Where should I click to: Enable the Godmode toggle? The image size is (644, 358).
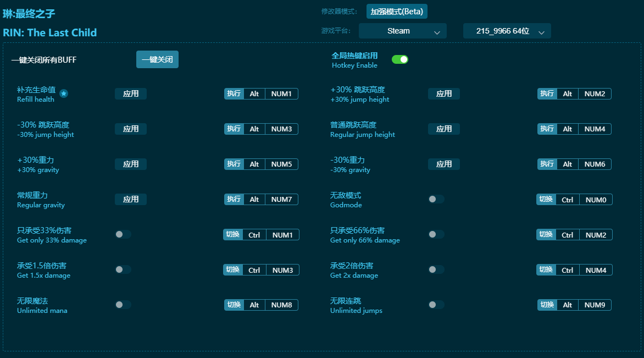(436, 199)
